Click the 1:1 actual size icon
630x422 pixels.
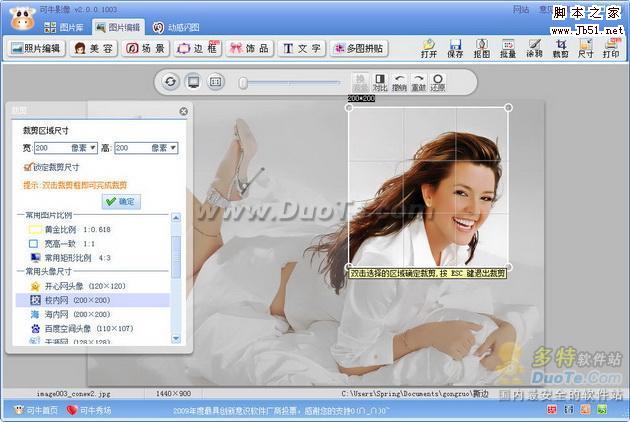(216, 82)
